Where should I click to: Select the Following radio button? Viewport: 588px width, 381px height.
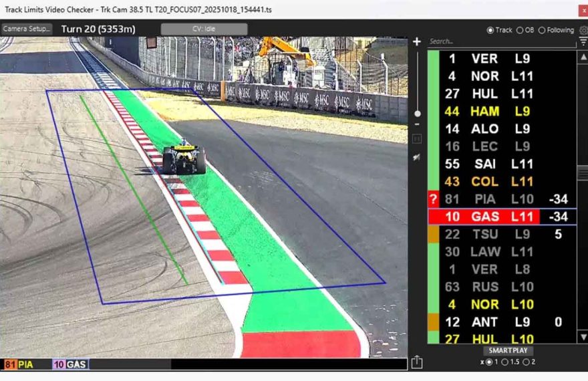coord(542,30)
